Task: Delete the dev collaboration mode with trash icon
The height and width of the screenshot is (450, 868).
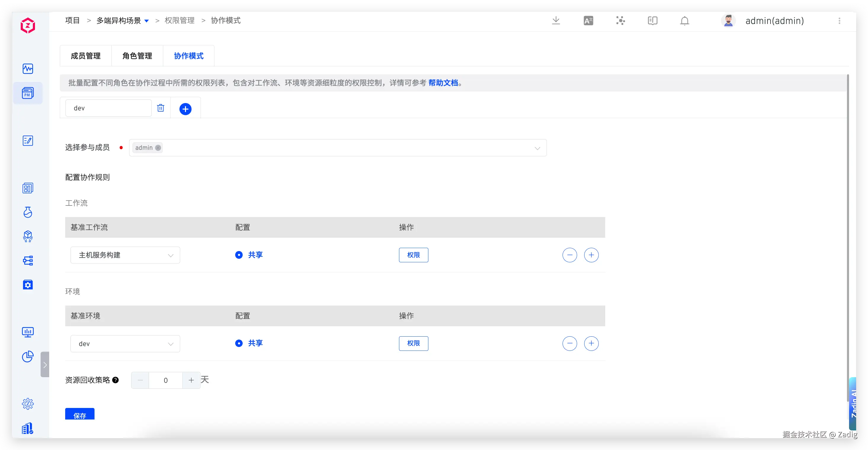Action: (161, 108)
